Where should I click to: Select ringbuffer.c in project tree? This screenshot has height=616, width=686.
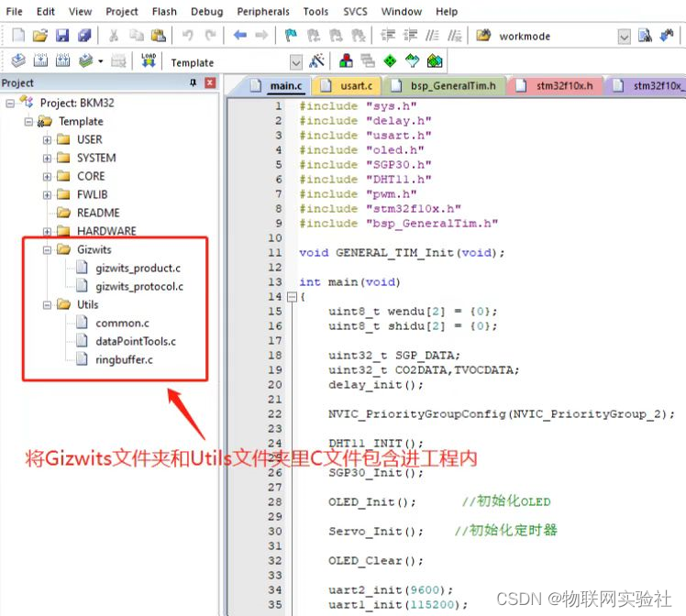point(124,359)
